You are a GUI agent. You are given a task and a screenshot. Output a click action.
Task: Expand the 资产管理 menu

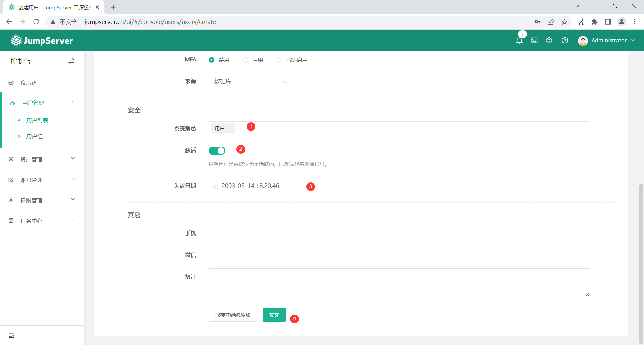click(x=73, y=158)
